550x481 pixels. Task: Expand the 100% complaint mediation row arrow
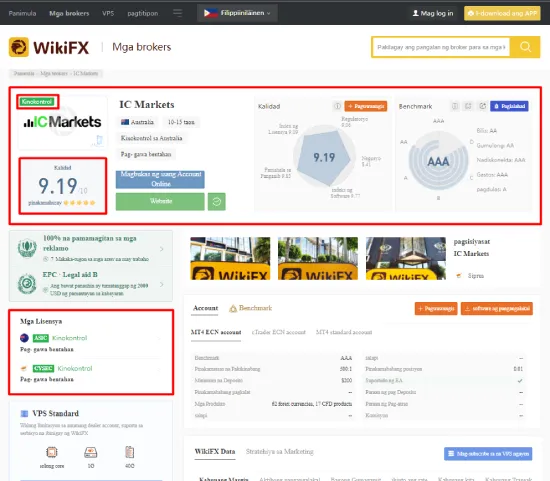(x=161, y=249)
